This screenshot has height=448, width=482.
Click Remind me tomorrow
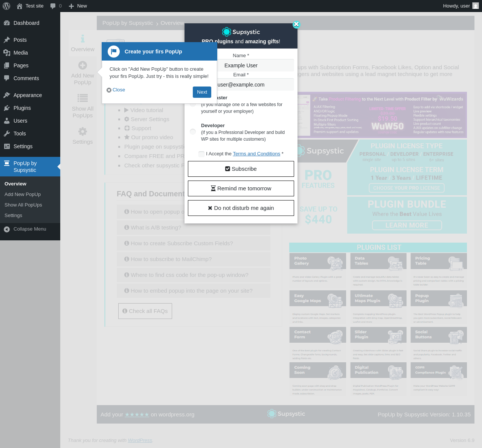[241, 188]
